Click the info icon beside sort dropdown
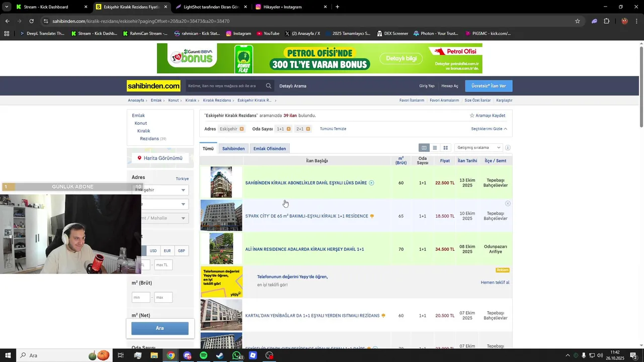The height and width of the screenshot is (362, 644). click(x=508, y=148)
